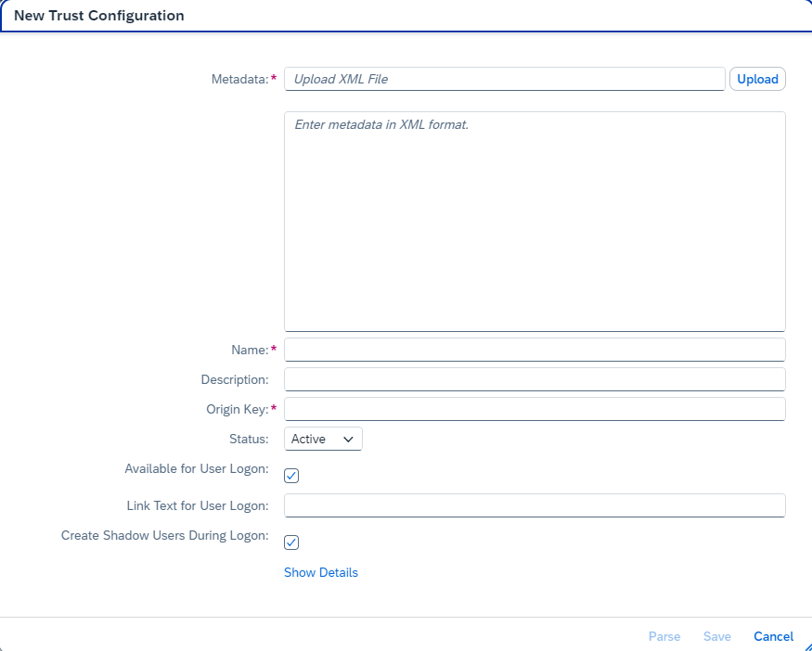
Task: Click the Link Text for User Logon field
Action: [535, 505]
